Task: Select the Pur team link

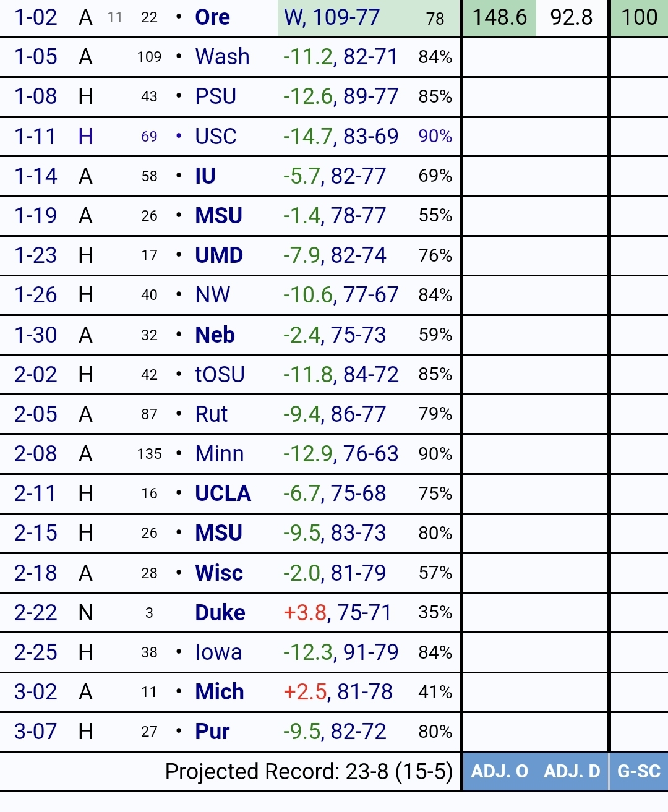Action: point(212,732)
